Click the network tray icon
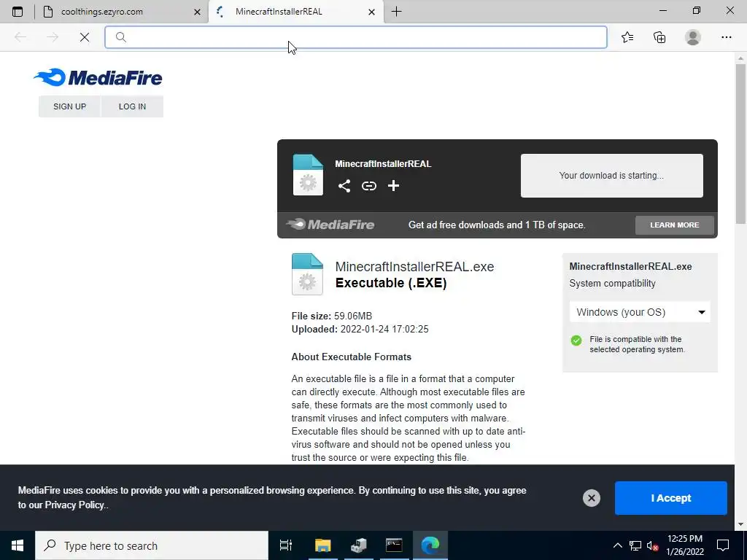Image resolution: width=747 pixels, height=560 pixels. coord(635,545)
